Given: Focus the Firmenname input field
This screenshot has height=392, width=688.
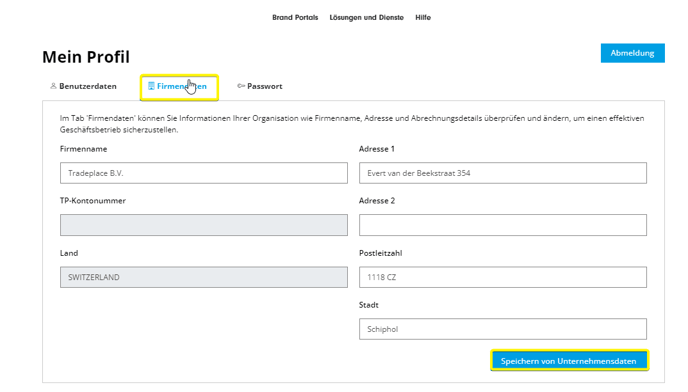Looking at the screenshot, I should point(204,173).
